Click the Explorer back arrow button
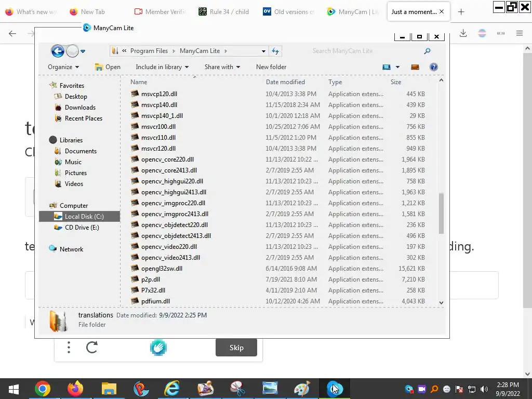 [58, 51]
